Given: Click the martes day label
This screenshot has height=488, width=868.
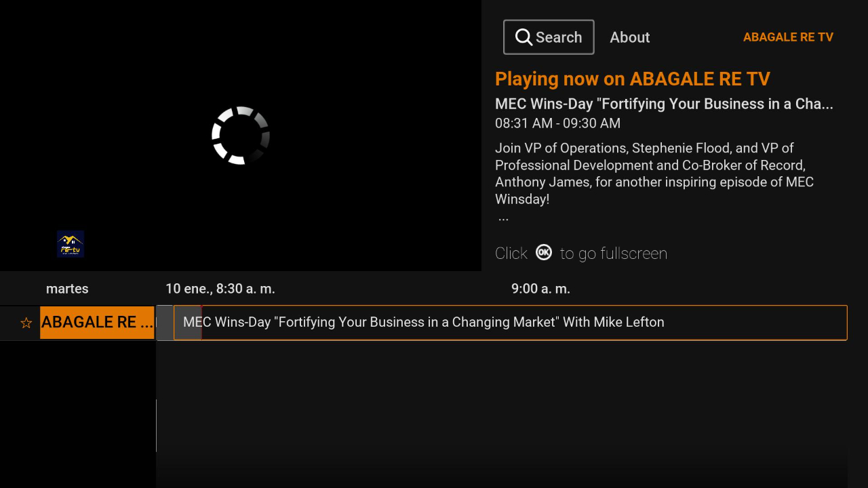Looking at the screenshot, I should 67,288.
